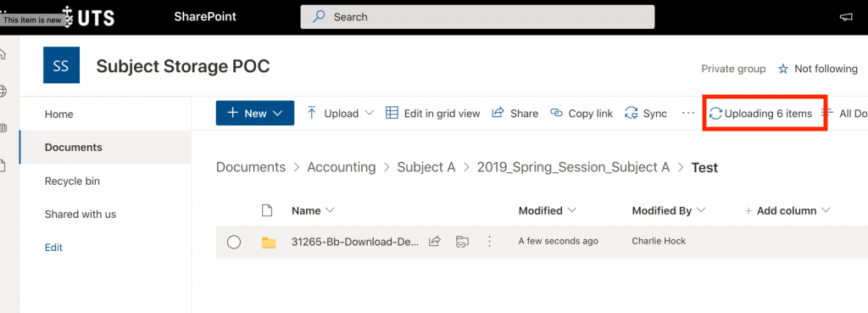Click the Charlie Hock modified-by cell
Image resolution: width=868 pixels, height=313 pixels.
pyautogui.click(x=659, y=241)
